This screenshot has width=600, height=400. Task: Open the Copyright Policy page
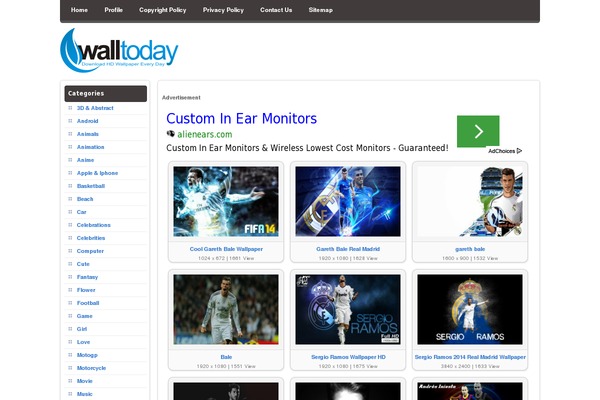coord(163,10)
